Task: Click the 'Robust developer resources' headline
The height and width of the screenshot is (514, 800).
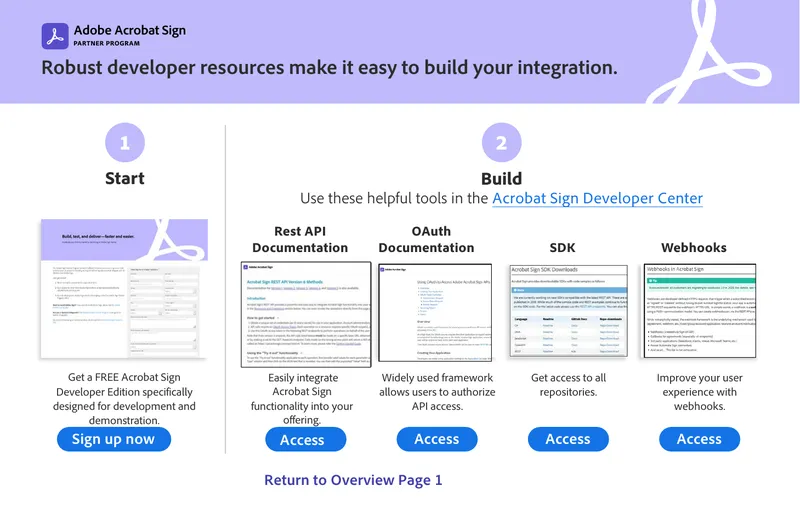Action: (x=329, y=68)
